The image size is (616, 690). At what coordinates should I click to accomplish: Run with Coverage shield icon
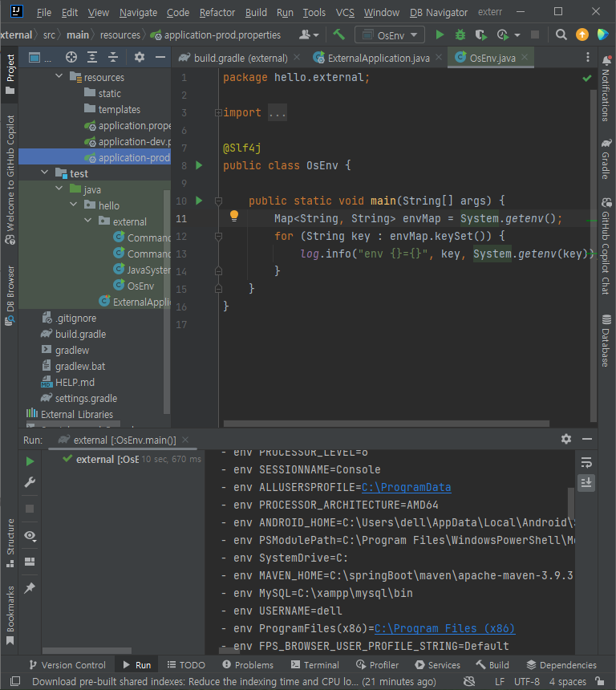click(481, 34)
